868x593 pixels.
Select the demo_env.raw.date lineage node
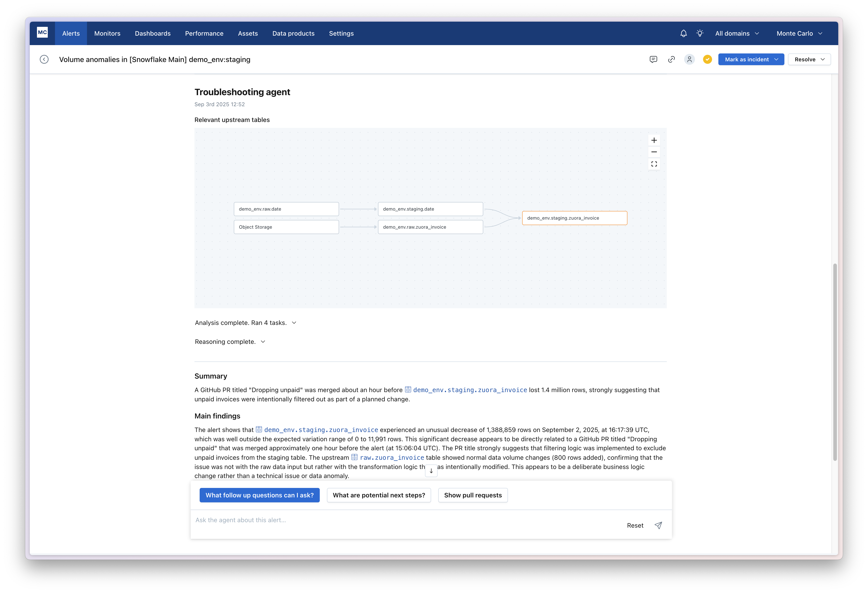286,209
